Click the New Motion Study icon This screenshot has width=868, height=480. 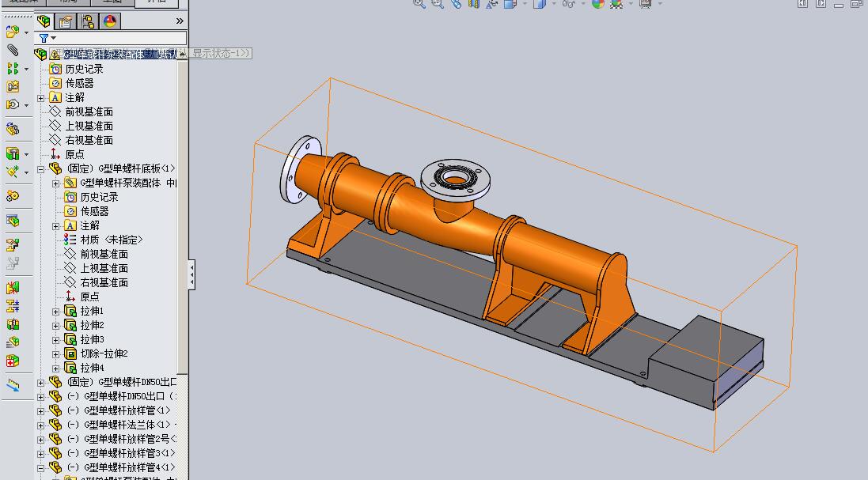click(x=12, y=196)
